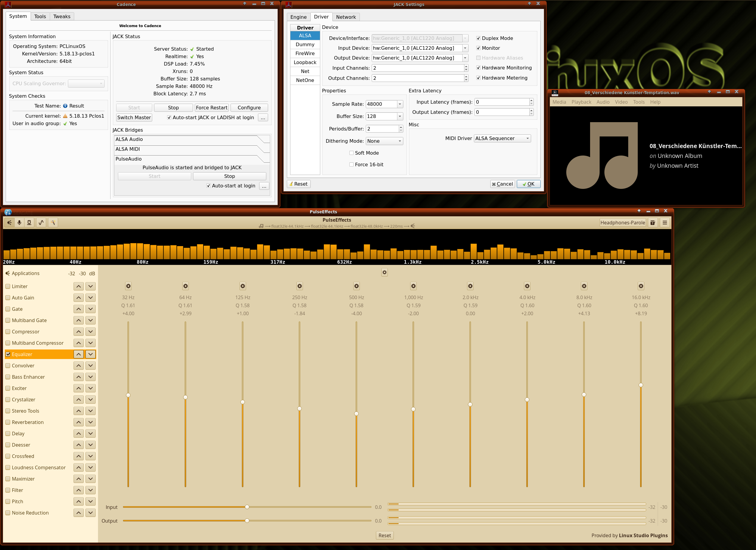Move Equalizer up with its arrow button
The height and width of the screenshot is (550, 756).
click(x=78, y=354)
